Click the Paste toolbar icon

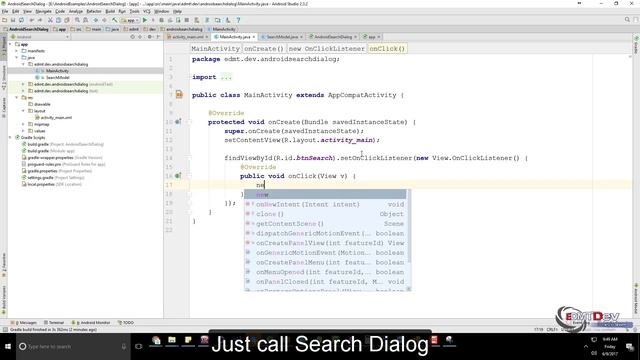pyautogui.click(x=67, y=20)
